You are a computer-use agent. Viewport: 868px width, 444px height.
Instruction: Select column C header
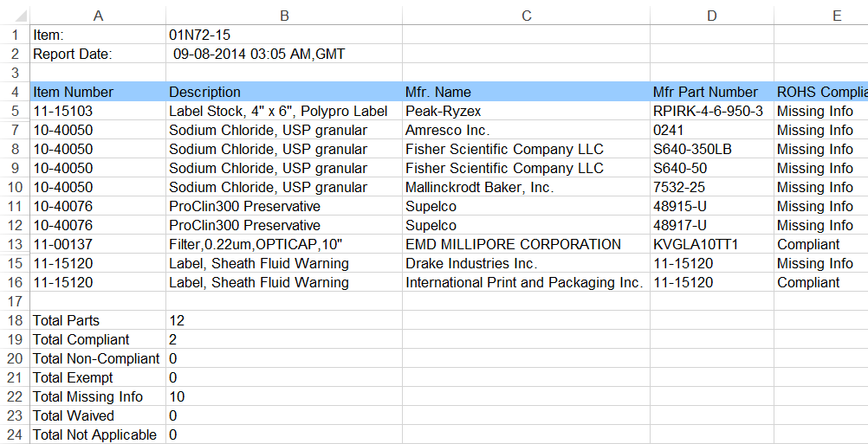click(526, 16)
